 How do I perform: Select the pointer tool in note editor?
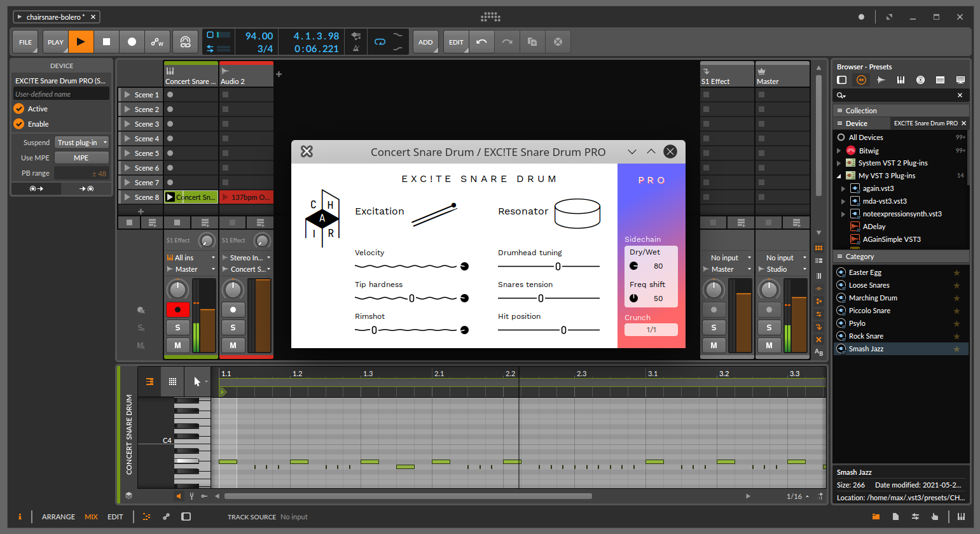point(197,382)
